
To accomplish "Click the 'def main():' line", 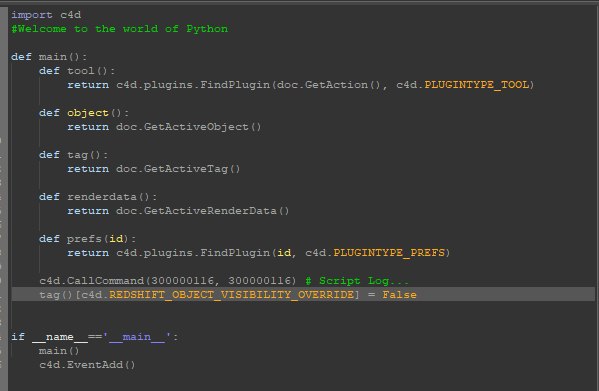I will pos(49,57).
